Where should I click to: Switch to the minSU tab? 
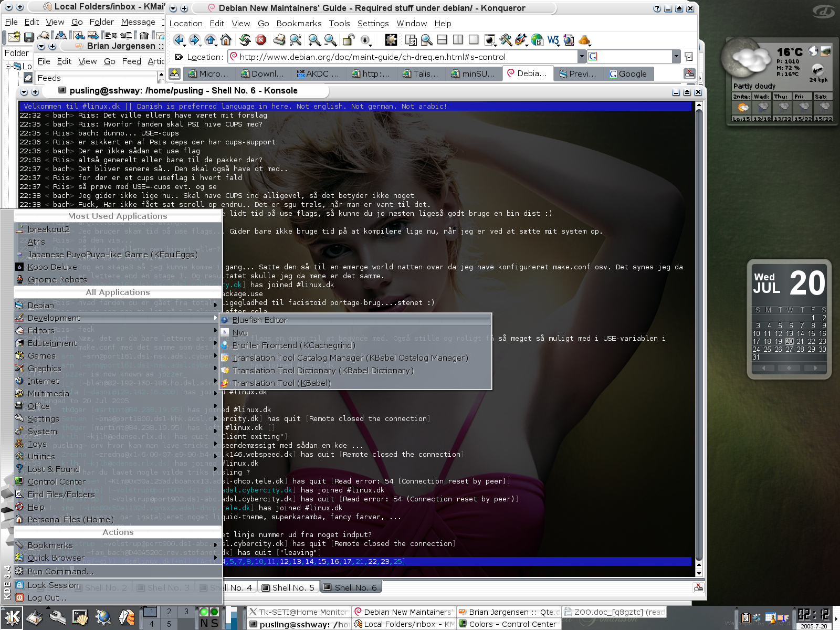[x=474, y=74]
